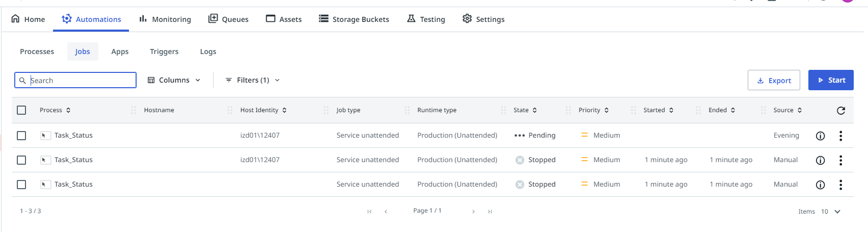Image resolution: width=868 pixels, height=232 pixels.
Task: Go to the next page arrow
Action: click(x=474, y=212)
